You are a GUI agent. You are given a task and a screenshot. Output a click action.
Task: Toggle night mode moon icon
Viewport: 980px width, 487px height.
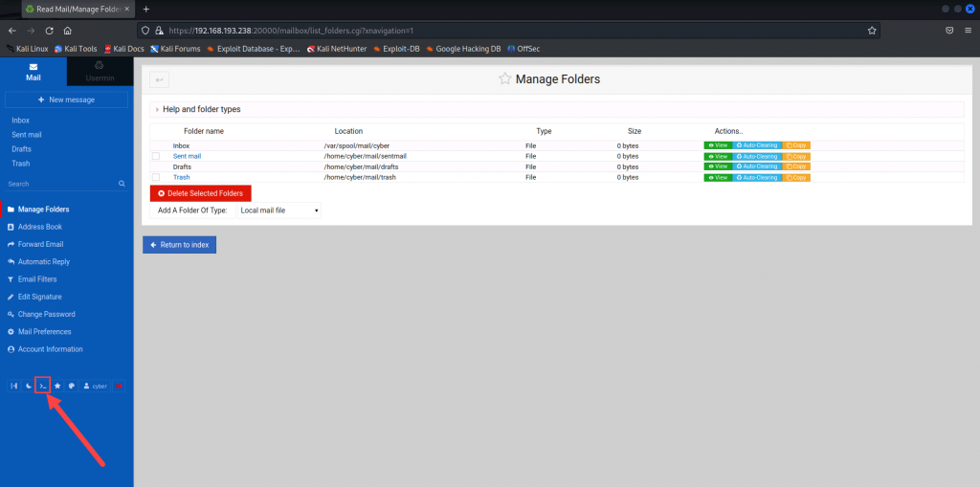click(x=28, y=386)
